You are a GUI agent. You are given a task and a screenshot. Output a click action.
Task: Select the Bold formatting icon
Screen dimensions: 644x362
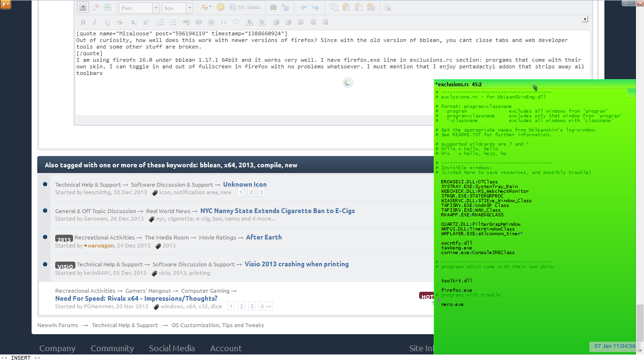83,22
